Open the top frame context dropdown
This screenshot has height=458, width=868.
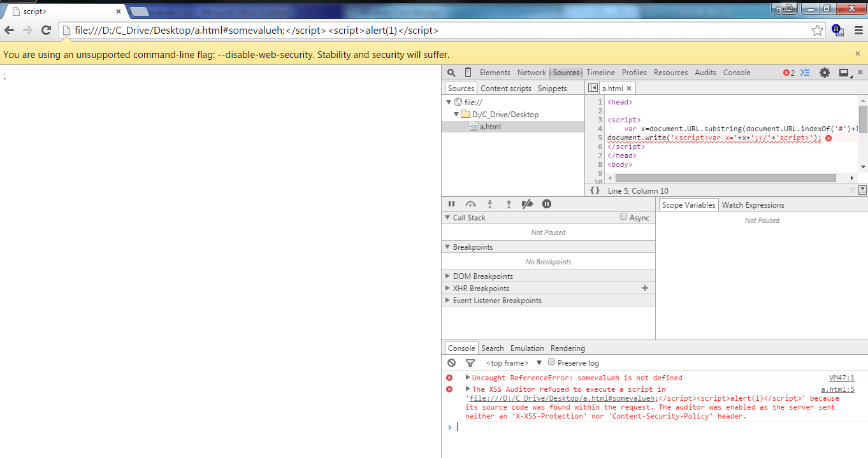pyautogui.click(x=513, y=362)
